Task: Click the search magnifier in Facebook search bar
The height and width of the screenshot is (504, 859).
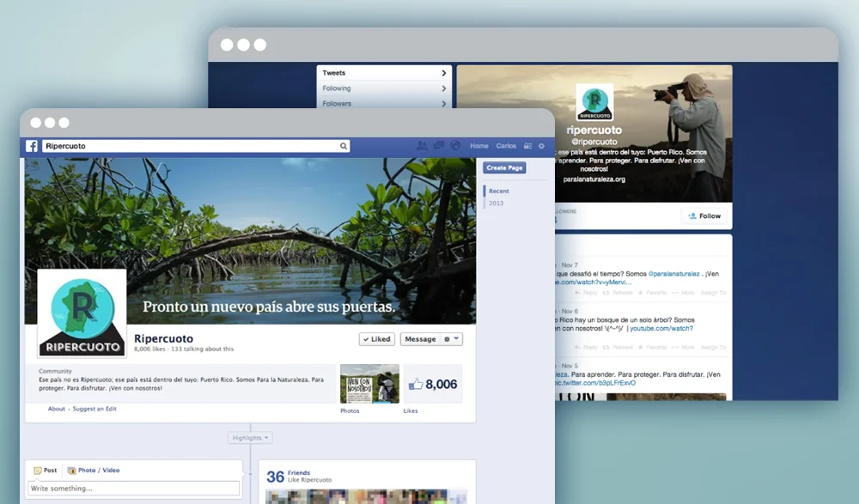Action: click(343, 146)
